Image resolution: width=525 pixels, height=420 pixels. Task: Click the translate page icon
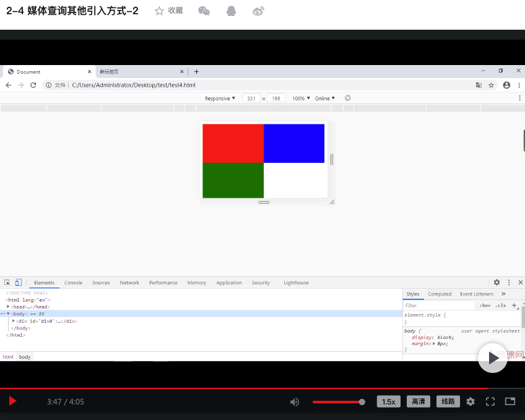click(479, 85)
